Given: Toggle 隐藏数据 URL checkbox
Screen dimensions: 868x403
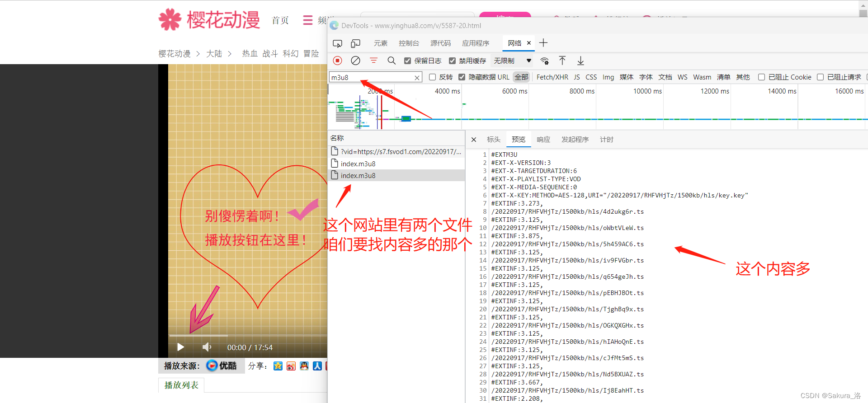Looking at the screenshot, I should (462, 77).
